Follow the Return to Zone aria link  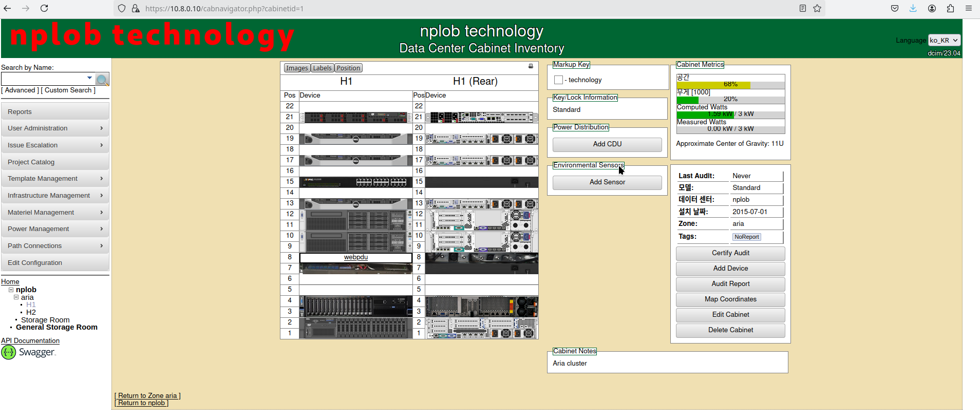coord(147,395)
